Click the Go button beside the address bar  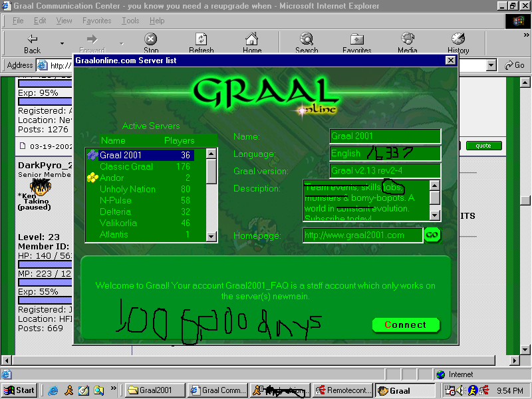[514, 65]
